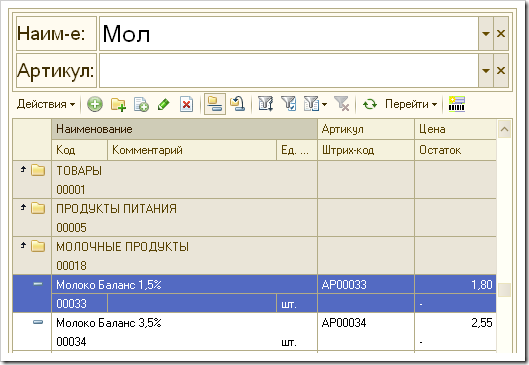Collapse the ПРОДУКТЫ ПИТАНИЯ folder arrow
This screenshot has height=365, width=529.
[x=23, y=207]
